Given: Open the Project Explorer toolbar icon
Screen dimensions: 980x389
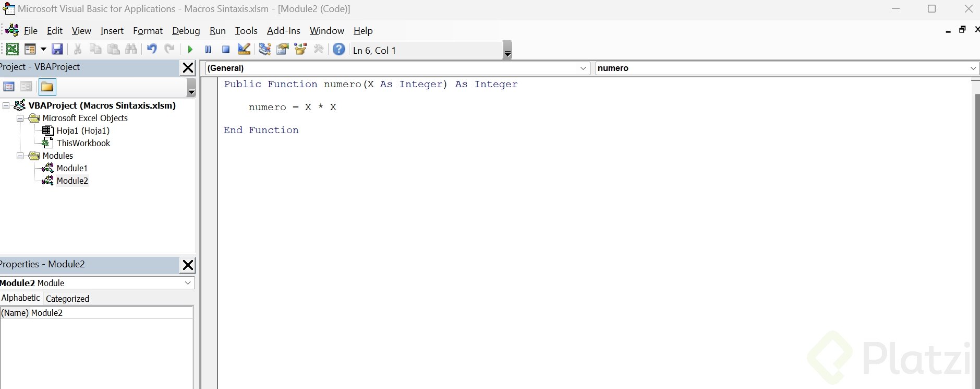Looking at the screenshot, I should tap(265, 49).
